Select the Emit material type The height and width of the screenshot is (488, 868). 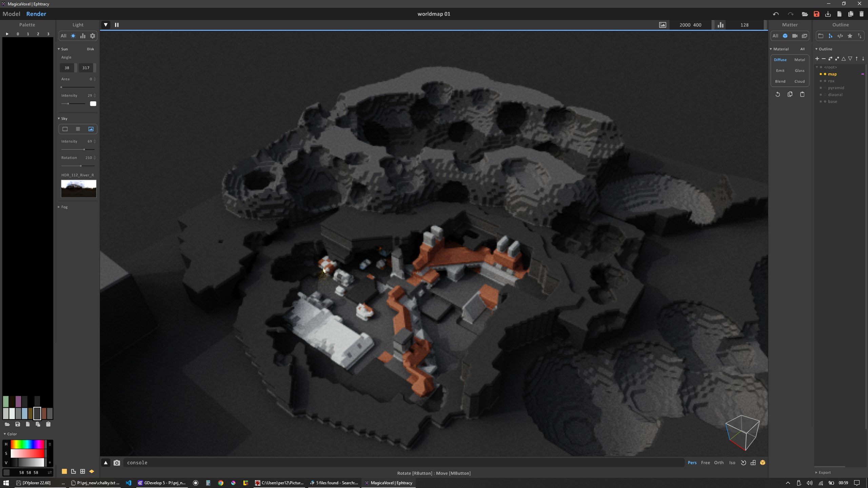(x=780, y=70)
